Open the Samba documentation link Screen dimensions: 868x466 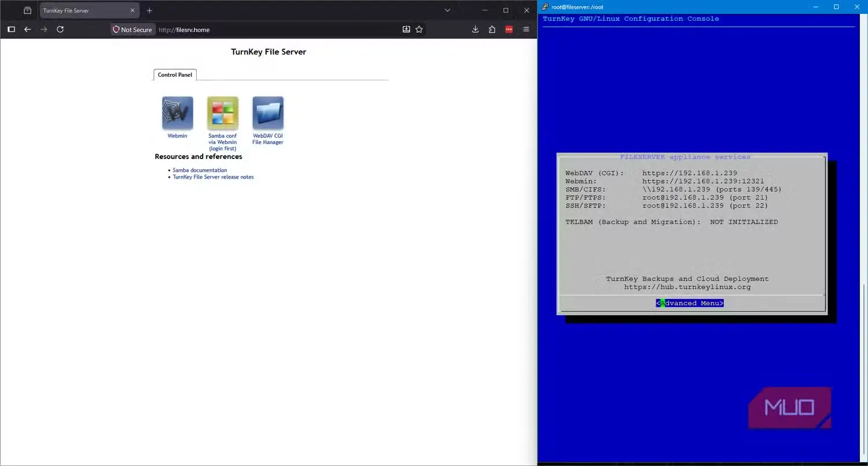(200, 170)
